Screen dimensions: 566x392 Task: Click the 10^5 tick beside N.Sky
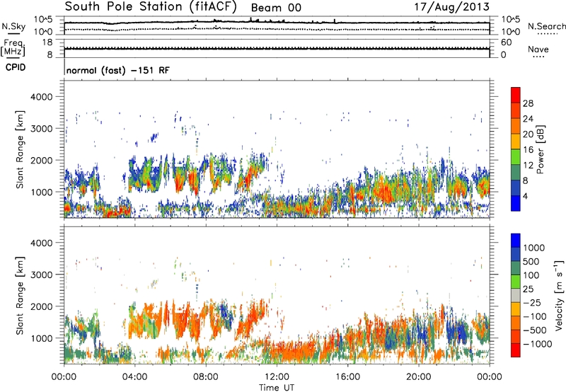(43, 20)
